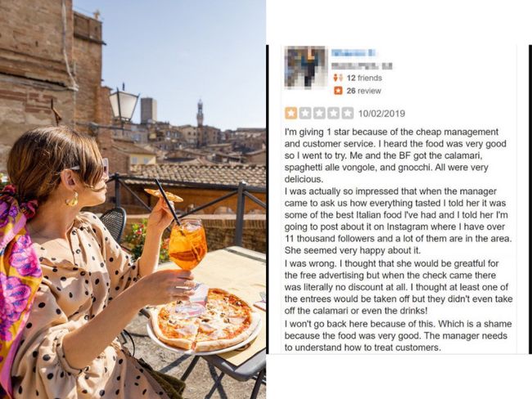Open the blurred reviewer name link
Image resolution: width=532 pixels, height=399 pixels.
point(354,53)
